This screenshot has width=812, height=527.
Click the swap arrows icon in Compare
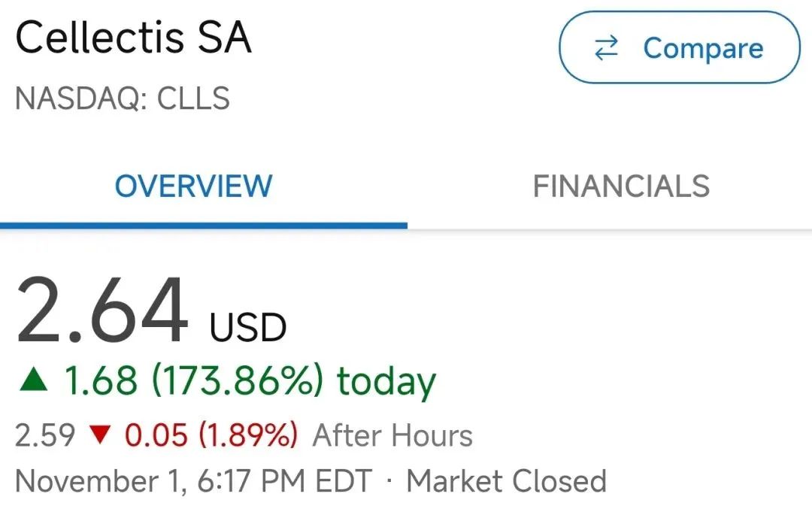606,49
